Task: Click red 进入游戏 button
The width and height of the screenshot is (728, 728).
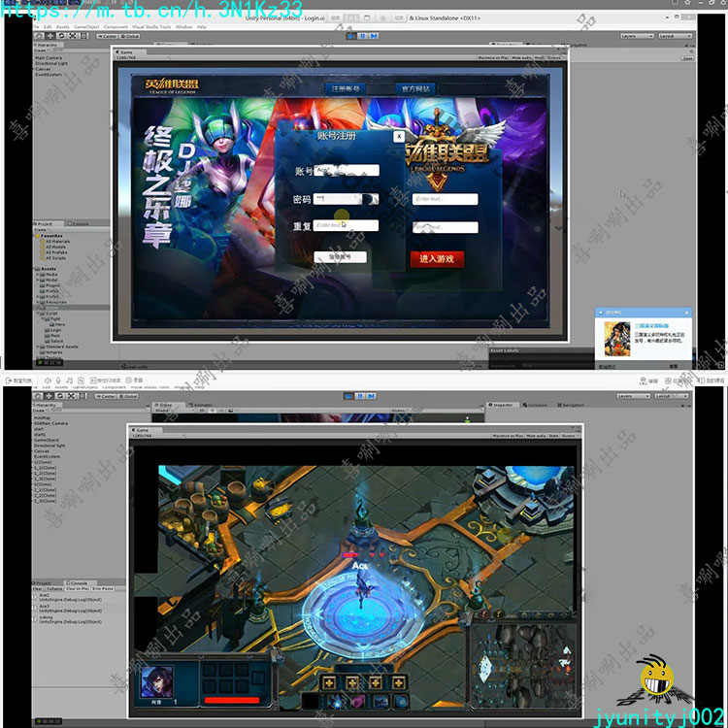Action: (437, 258)
